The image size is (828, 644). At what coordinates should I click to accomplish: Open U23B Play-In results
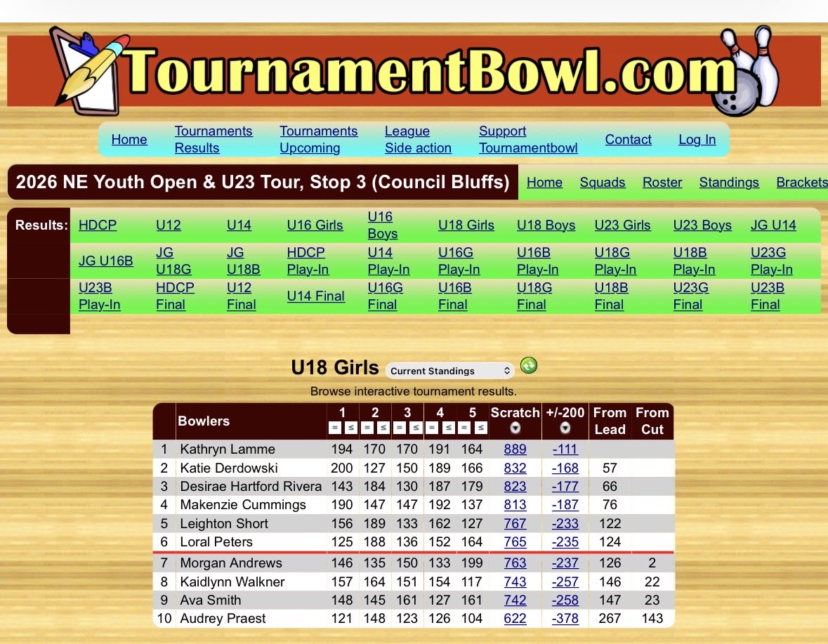pyautogui.click(x=99, y=296)
